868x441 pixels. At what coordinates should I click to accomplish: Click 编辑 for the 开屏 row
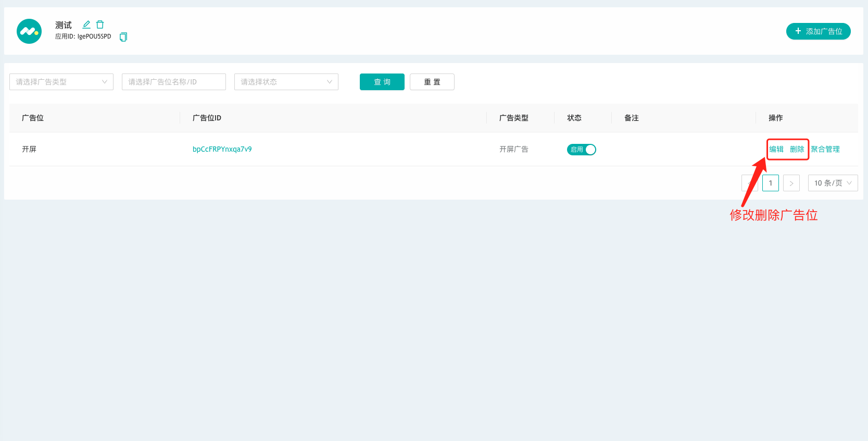776,149
